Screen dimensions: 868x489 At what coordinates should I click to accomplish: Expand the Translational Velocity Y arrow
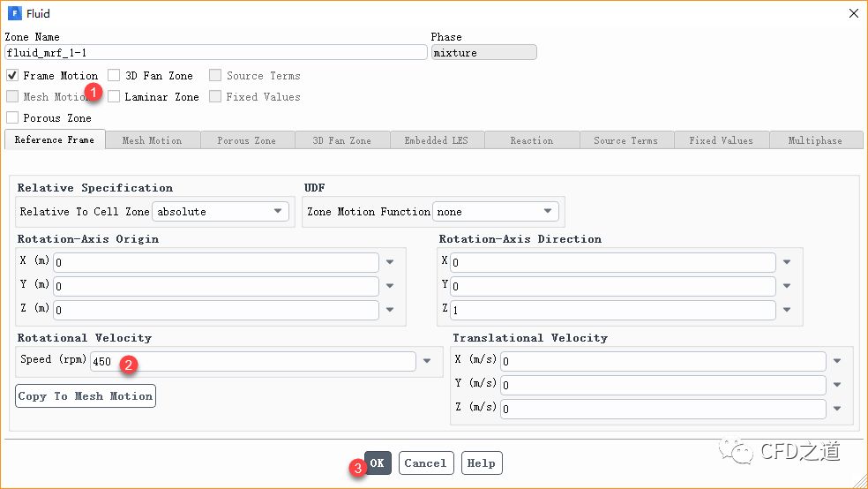(x=837, y=385)
